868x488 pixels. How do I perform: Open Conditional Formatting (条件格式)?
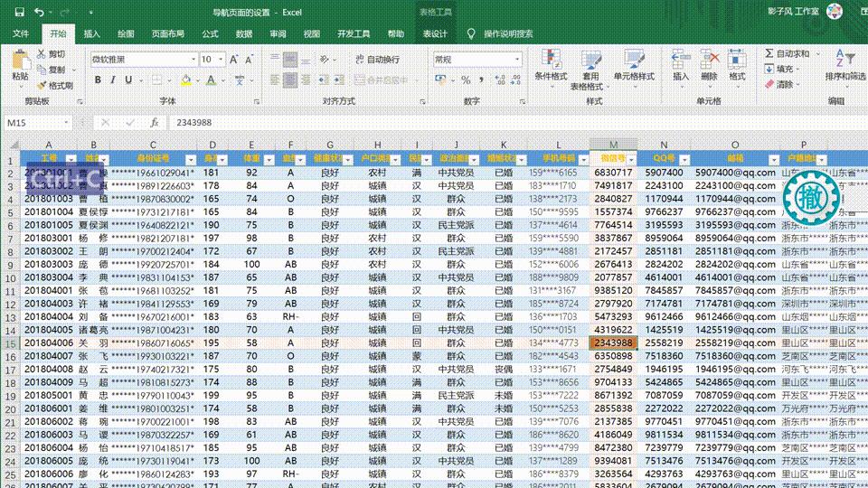(551, 65)
